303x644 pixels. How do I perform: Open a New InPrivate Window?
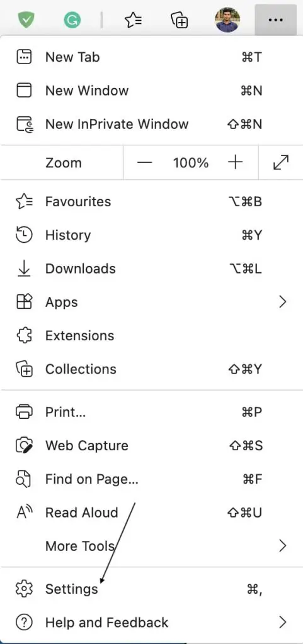[x=151, y=124]
